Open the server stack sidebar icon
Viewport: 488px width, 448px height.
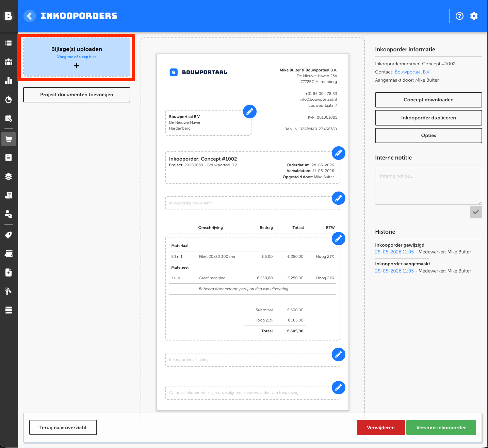click(9, 310)
